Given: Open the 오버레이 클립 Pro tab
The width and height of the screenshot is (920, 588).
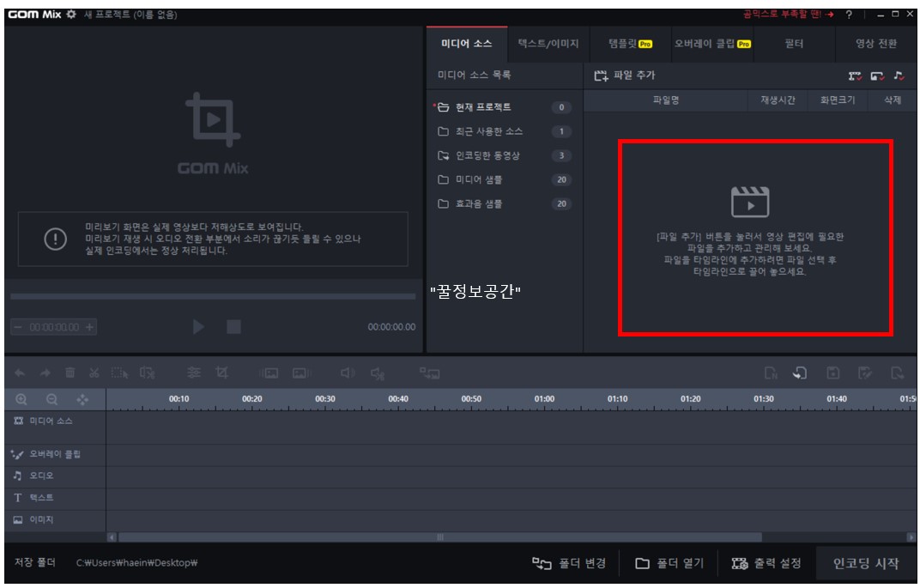Looking at the screenshot, I should 712,44.
